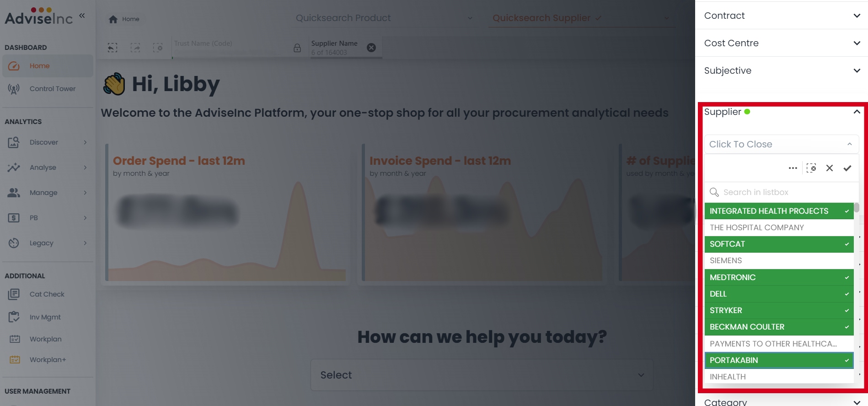Click the lock icon on Trust Name
Viewport: 868px width, 406px height.
[297, 48]
